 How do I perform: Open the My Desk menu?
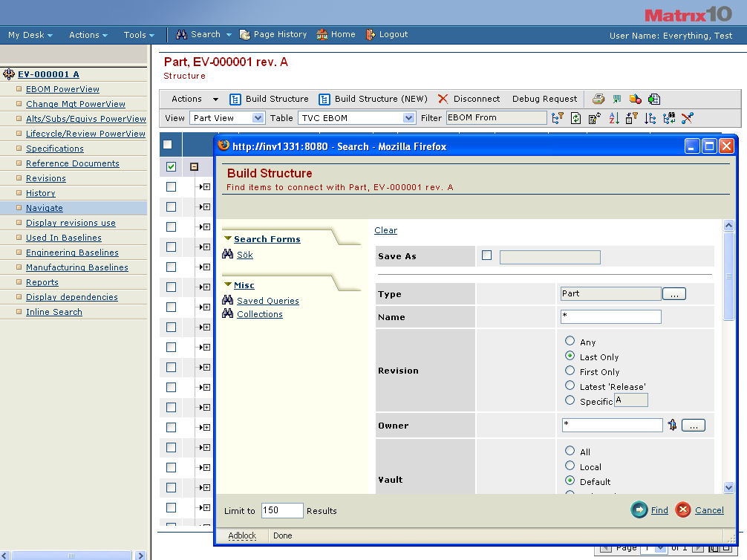click(x=30, y=35)
